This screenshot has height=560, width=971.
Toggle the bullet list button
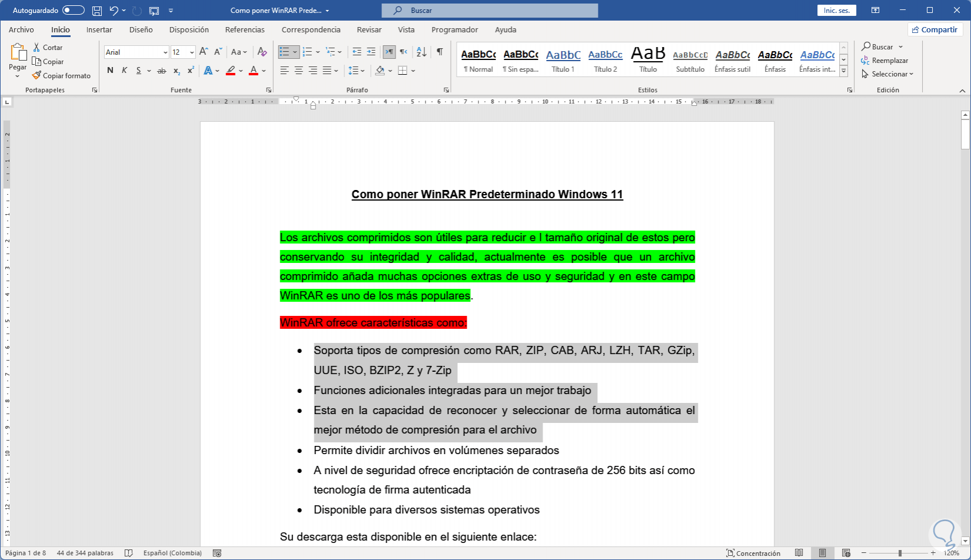coord(284,52)
